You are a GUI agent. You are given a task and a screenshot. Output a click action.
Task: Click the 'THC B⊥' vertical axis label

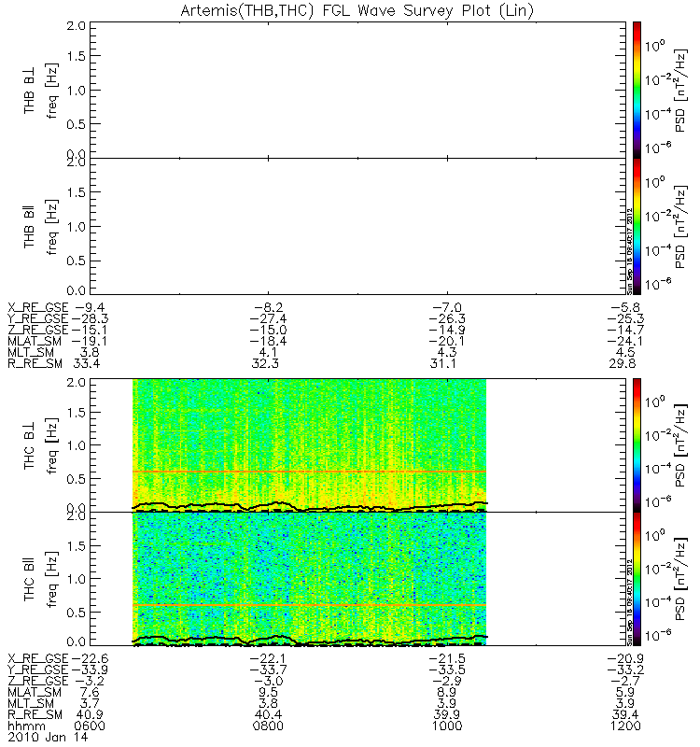30,445
